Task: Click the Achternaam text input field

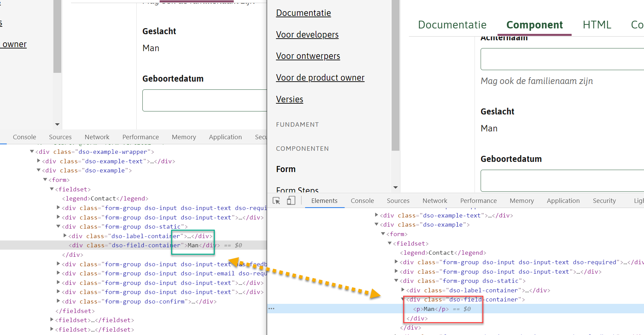Action: coord(561,59)
